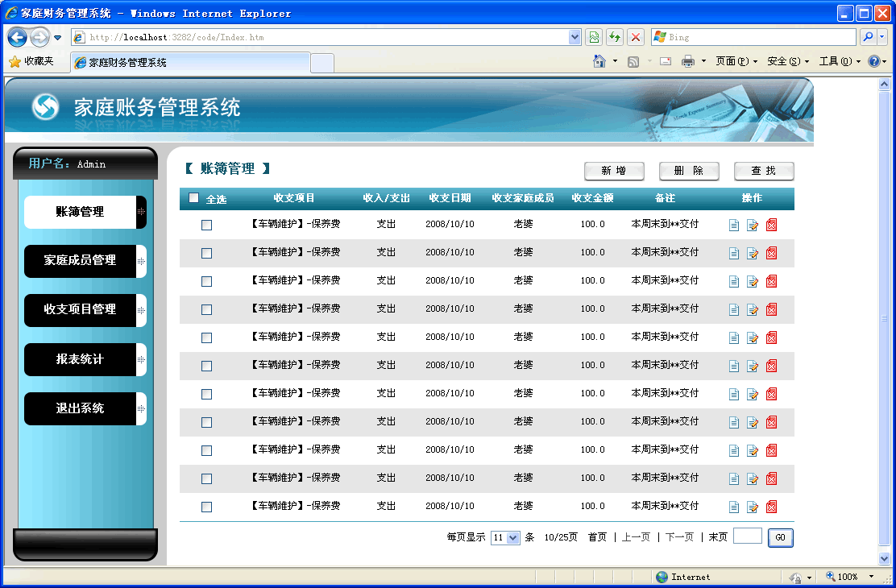Select 收支项目管理 in the sidebar
Viewport: 896px width, 588px height.
pyautogui.click(x=85, y=310)
